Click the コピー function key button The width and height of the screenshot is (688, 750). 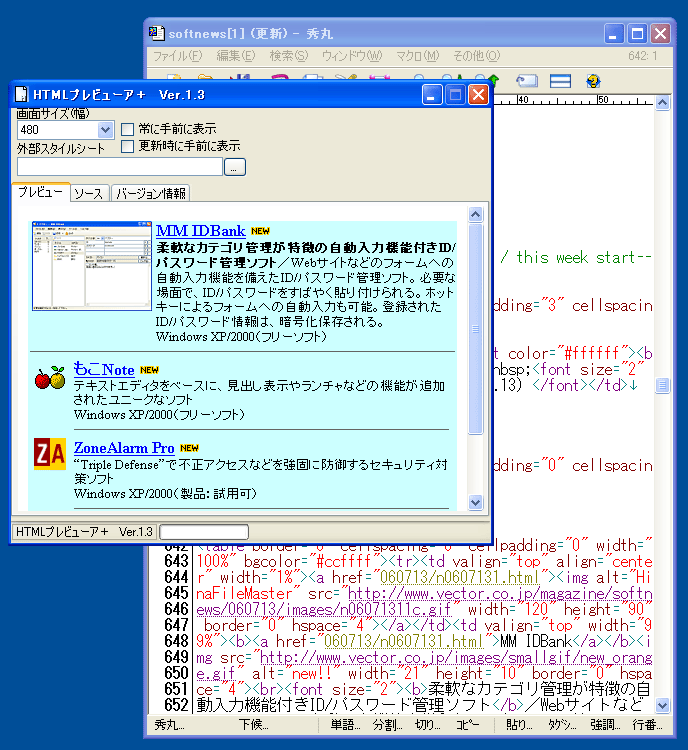(467, 725)
